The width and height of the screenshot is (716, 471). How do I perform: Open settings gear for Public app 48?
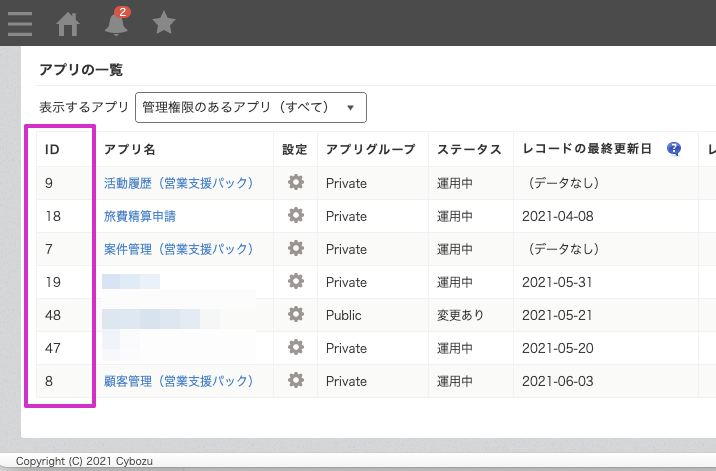295,314
